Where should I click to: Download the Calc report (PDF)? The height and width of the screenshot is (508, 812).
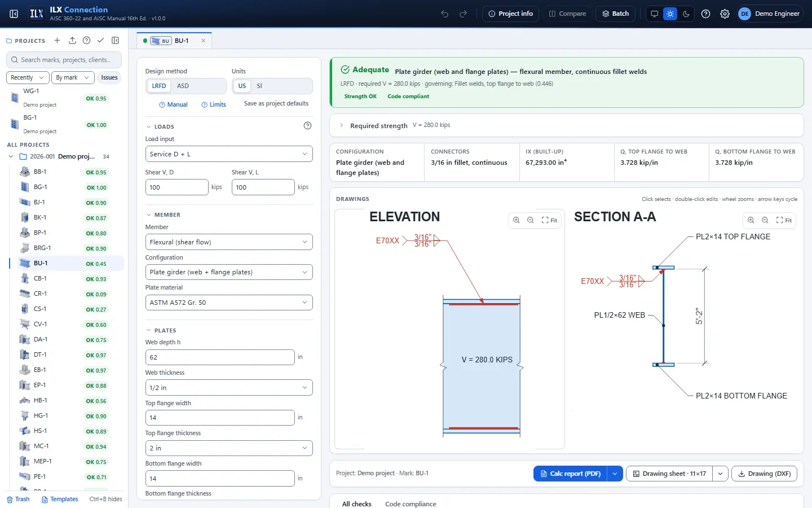click(570, 474)
